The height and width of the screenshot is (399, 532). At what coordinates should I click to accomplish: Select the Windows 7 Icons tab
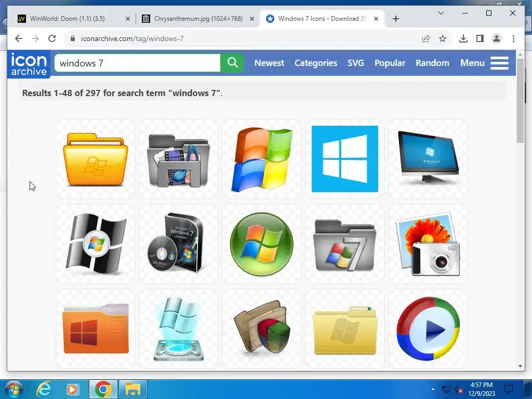322,19
